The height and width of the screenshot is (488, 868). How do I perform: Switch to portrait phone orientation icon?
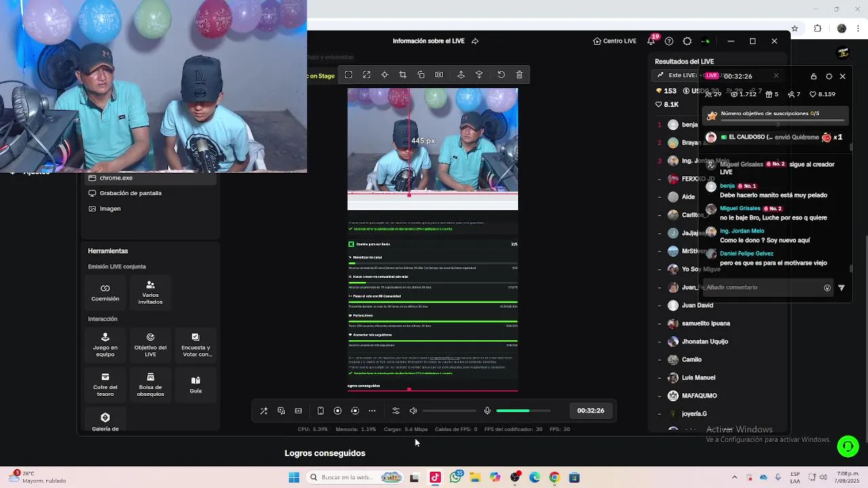(320, 411)
